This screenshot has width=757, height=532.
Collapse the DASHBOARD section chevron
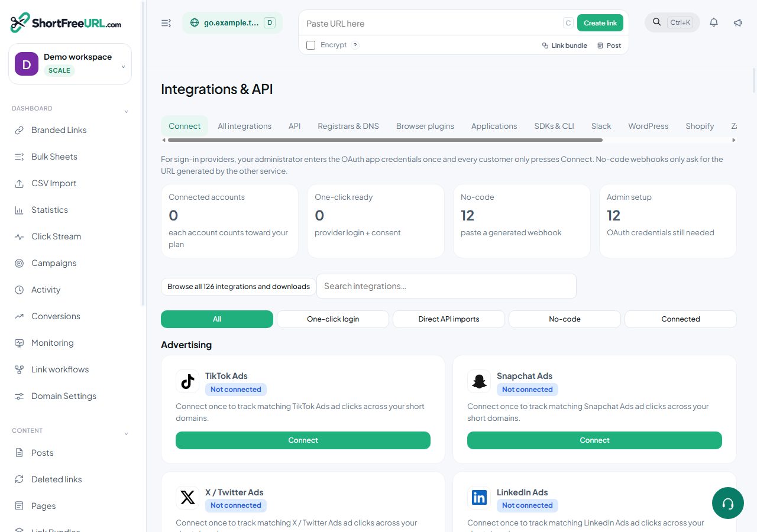126,112
